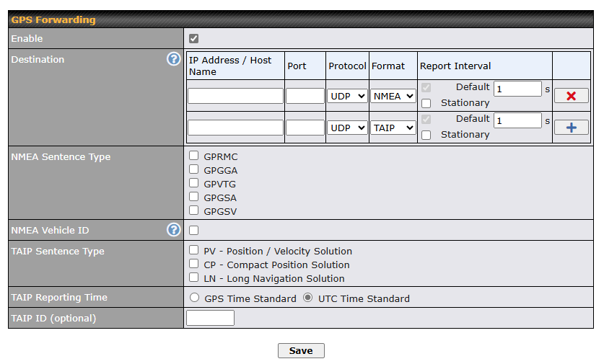604x364 pixels.
Task: Open the NMEA format dropdown
Action: [x=393, y=96]
